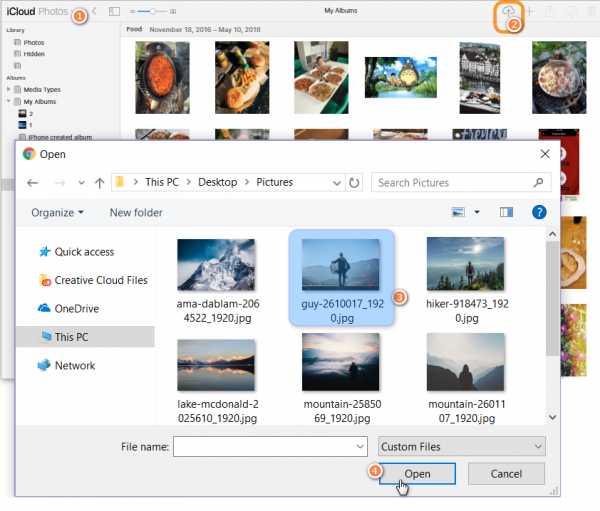Select guy-2610017_1920.jpg file
The image size is (600, 511).
point(342,278)
